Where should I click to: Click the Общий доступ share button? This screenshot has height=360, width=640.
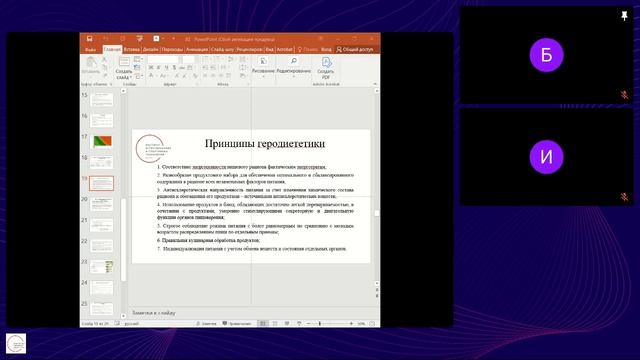(354, 49)
